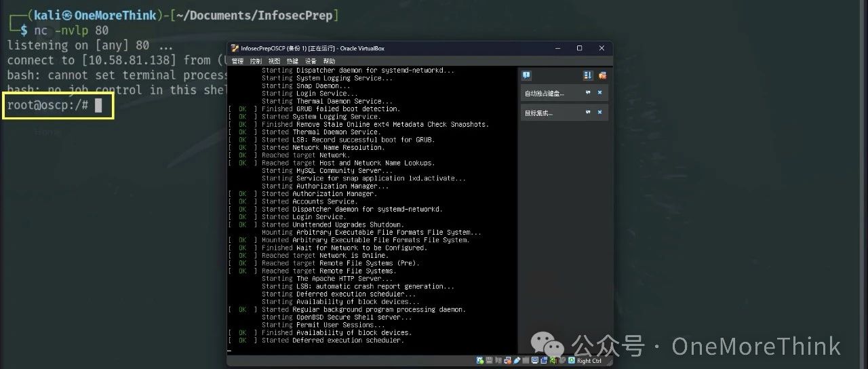Image resolution: width=868 pixels, height=369 pixels.
Task: Open the 帮助 menu in VirtualBox
Action: coord(329,61)
